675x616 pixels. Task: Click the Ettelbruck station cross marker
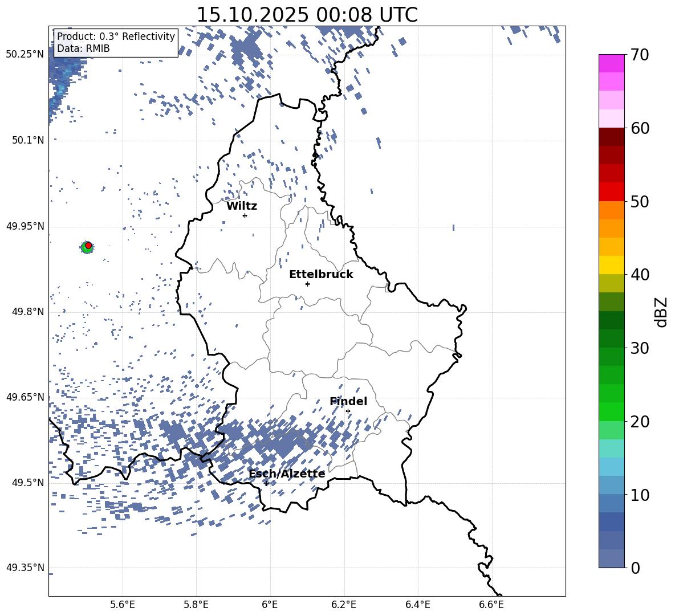tap(307, 284)
